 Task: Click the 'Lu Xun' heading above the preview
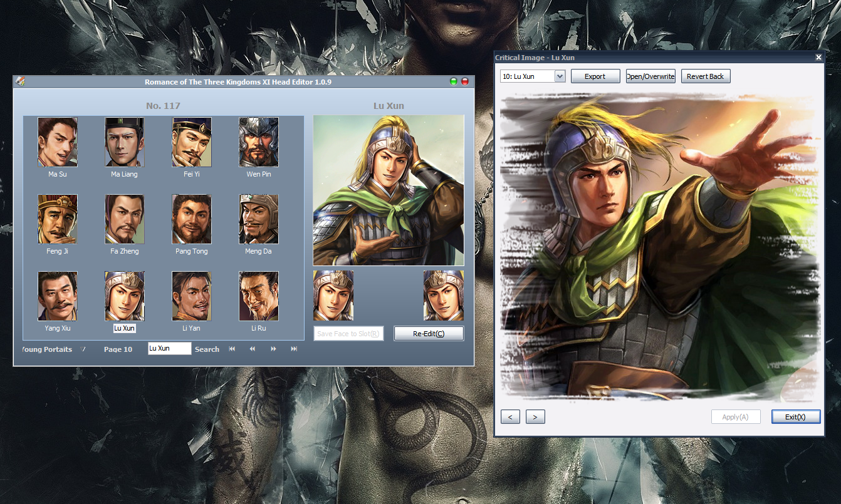389,106
